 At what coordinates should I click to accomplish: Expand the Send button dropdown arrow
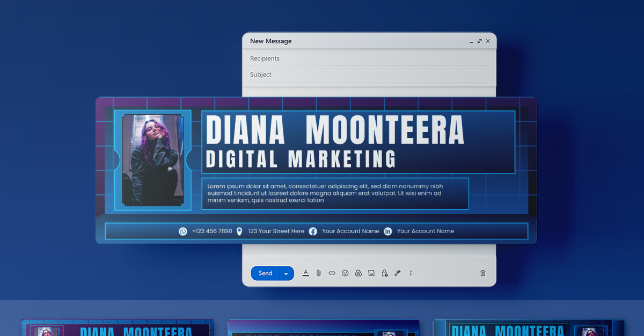[x=287, y=273]
